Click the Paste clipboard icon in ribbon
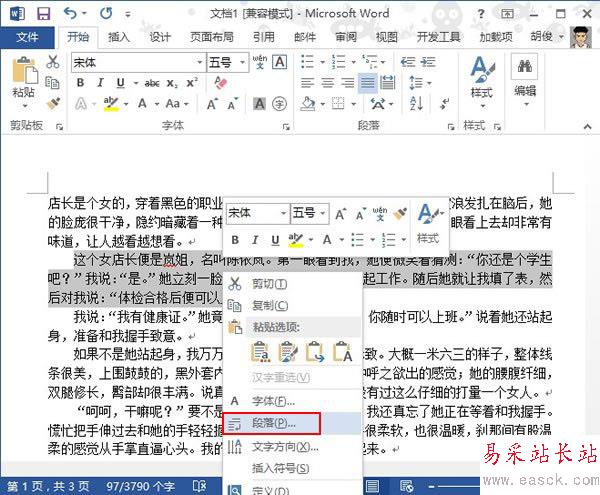Viewport: 600px width, 495px height. (24, 70)
